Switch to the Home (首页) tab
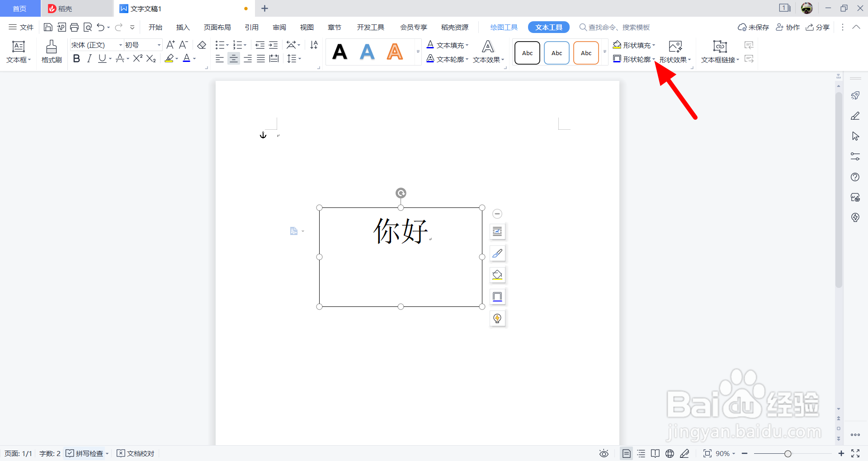 [20, 9]
